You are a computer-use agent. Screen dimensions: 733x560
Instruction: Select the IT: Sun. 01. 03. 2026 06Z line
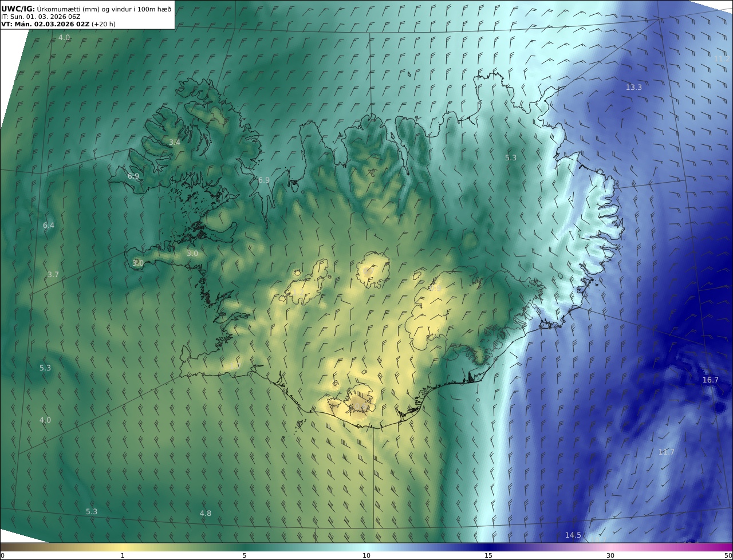point(41,17)
